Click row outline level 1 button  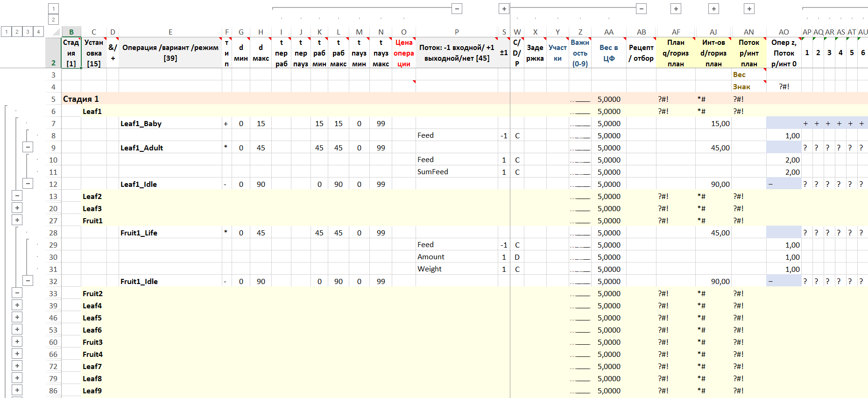point(6,32)
